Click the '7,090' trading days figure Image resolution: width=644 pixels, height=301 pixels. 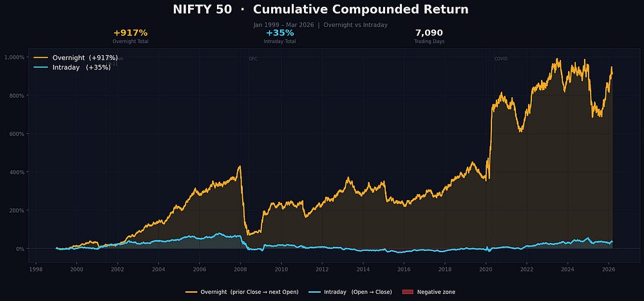[x=429, y=33]
